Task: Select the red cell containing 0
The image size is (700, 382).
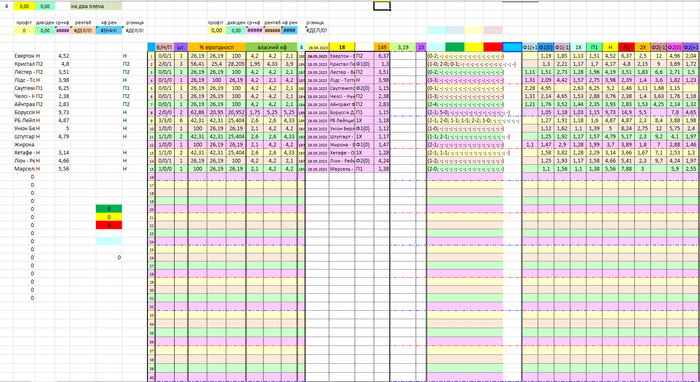Action: point(109,225)
